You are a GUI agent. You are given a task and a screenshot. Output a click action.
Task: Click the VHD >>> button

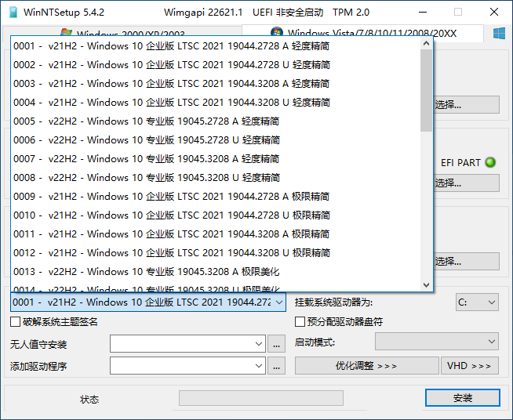(x=470, y=365)
